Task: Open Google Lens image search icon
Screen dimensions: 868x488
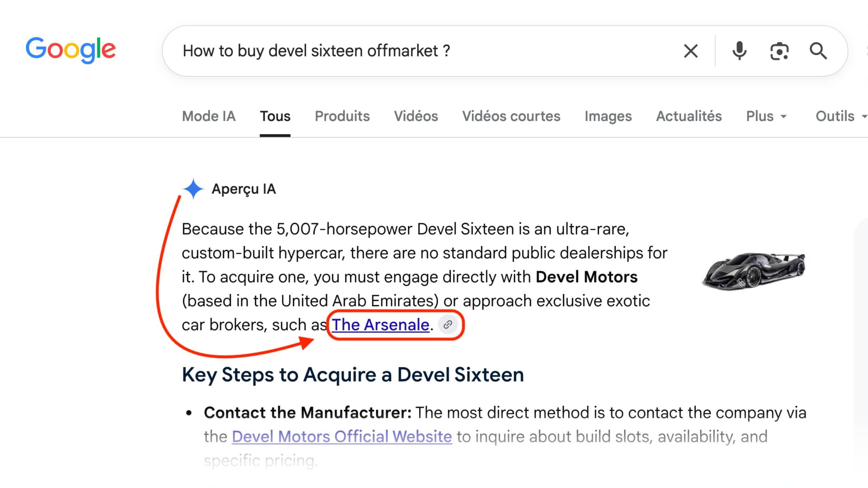Action: [779, 51]
